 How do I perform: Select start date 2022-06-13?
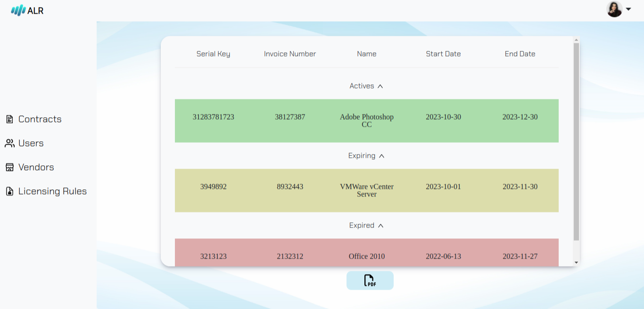[443, 256]
